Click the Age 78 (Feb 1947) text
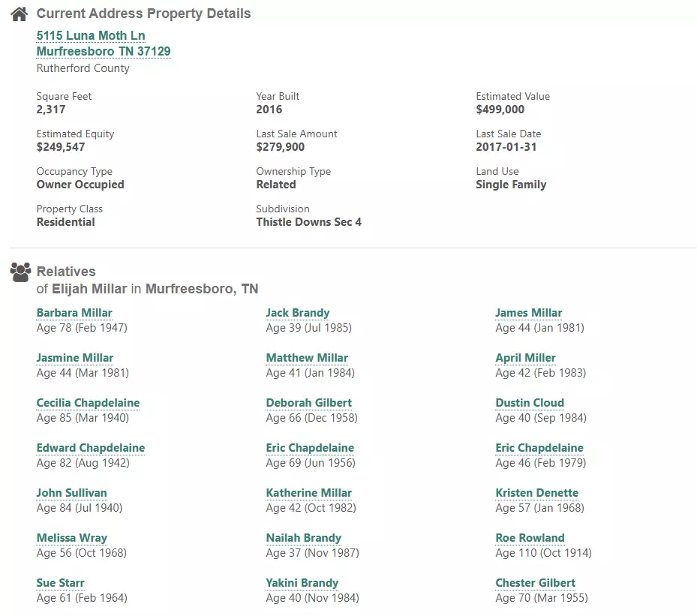Viewport: 697px width, 616px height. coord(82,328)
